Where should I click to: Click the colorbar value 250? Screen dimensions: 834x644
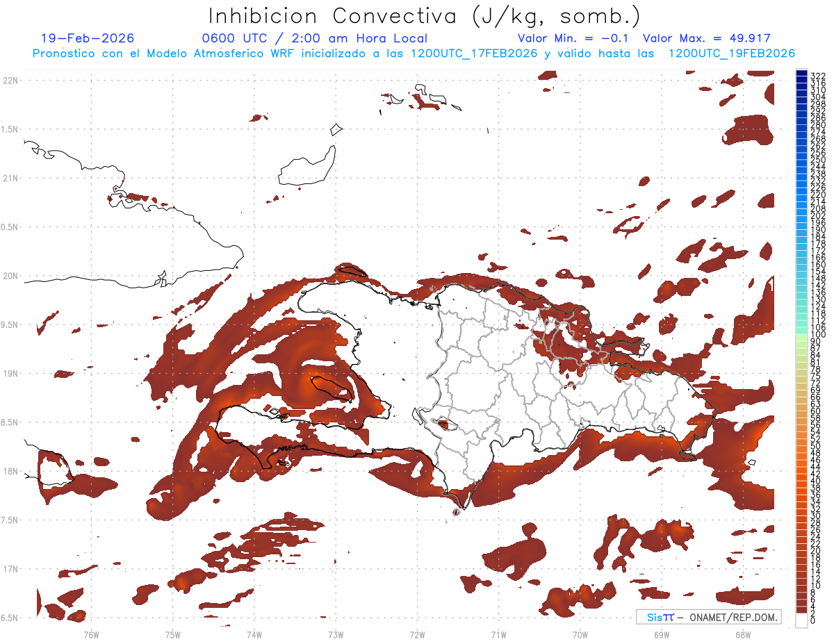pos(817,160)
